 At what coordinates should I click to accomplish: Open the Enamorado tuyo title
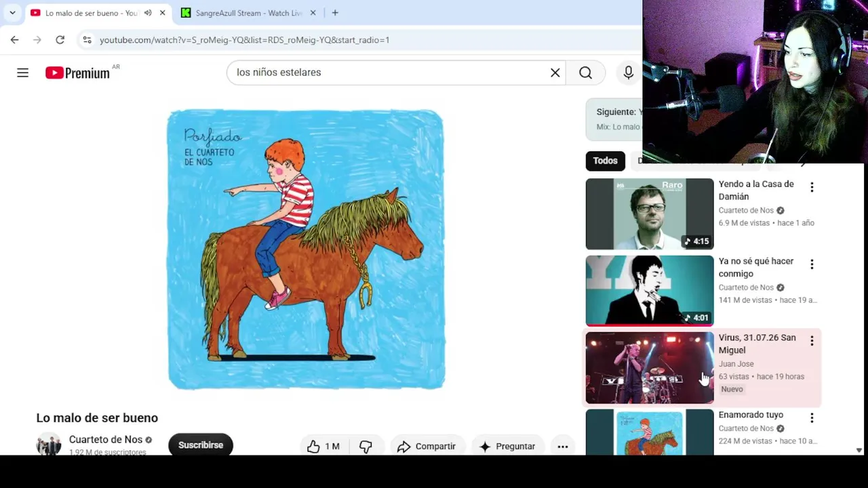(x=751, y=415)
